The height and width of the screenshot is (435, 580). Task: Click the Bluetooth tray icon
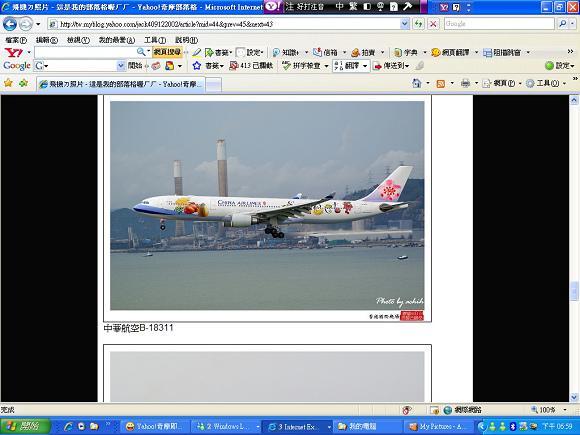coord(513,426)
